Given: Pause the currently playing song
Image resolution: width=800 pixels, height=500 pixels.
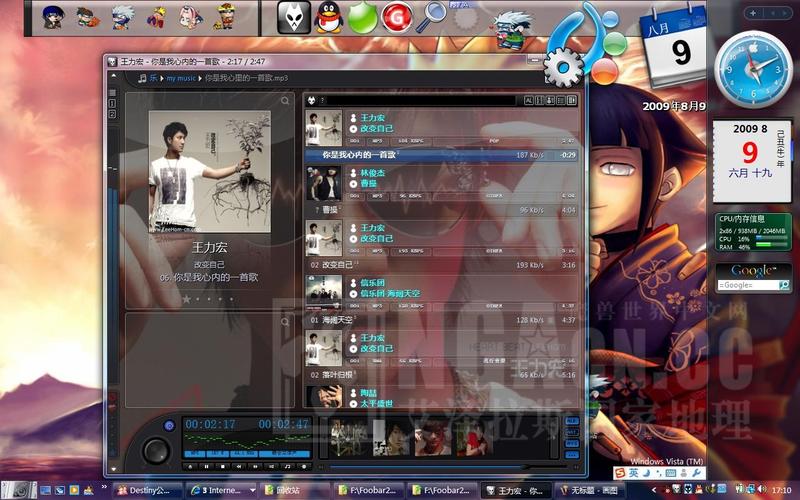Looking at the screenshot, I should pyautogui.click(x=206, y=466).
